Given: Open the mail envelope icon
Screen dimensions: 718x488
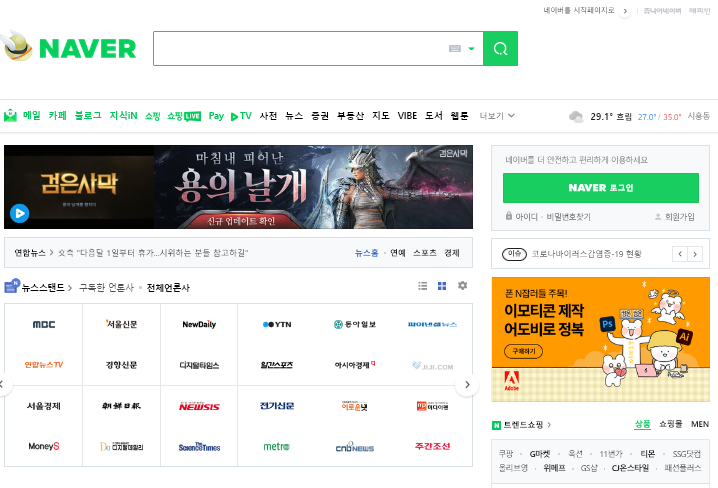Looking at the screenshot, I should click(x=10, y=115).
